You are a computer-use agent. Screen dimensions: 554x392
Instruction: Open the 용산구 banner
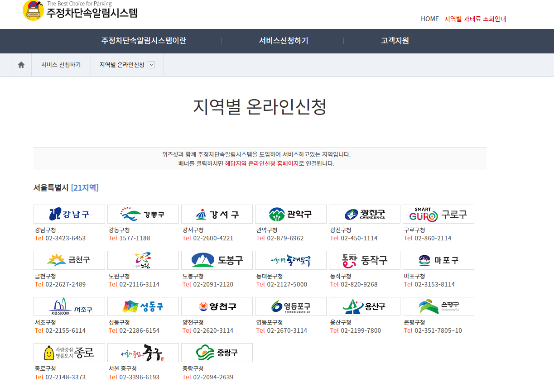365,306
